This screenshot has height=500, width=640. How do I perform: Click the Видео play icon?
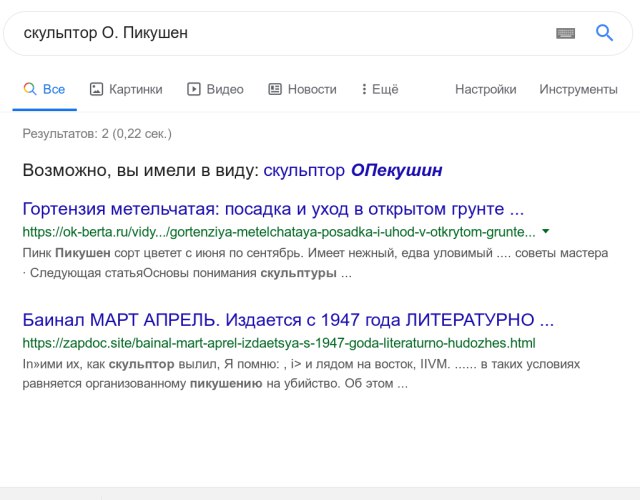click(x=194, y=89)
